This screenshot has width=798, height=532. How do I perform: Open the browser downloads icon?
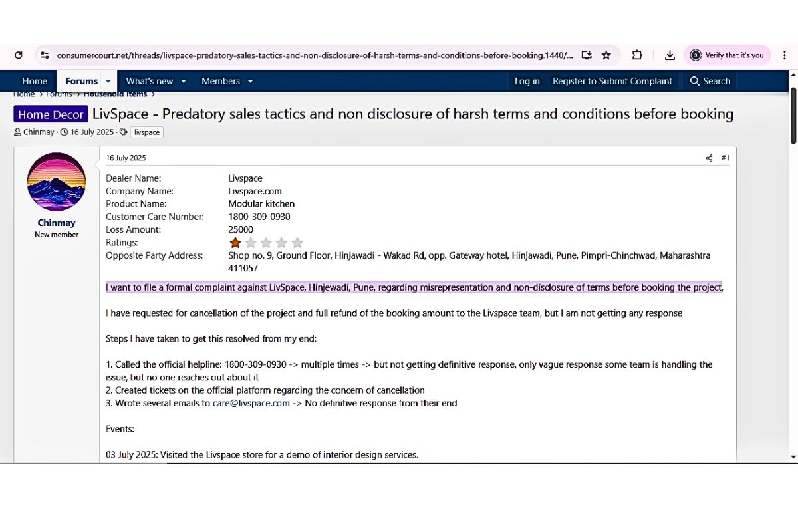pos(670,55)
